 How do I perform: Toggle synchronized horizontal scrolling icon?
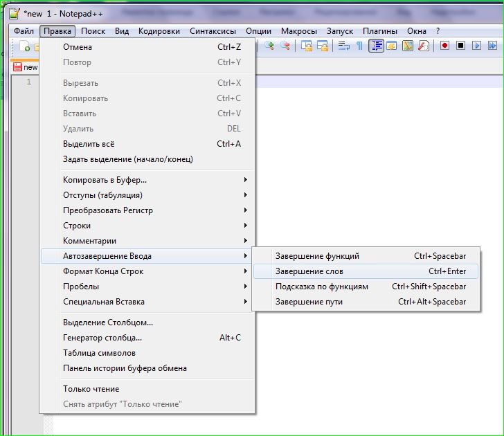tap(323, 46)
